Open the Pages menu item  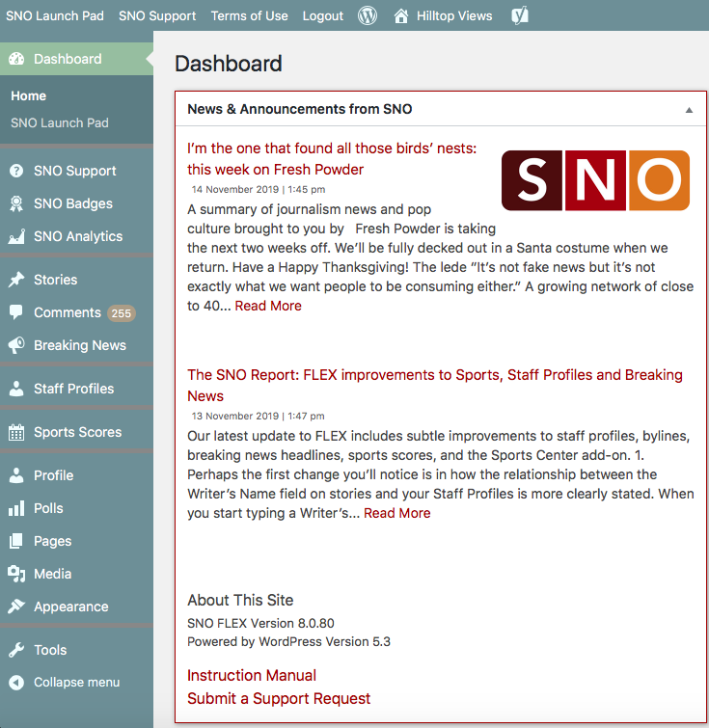[52, 541]
